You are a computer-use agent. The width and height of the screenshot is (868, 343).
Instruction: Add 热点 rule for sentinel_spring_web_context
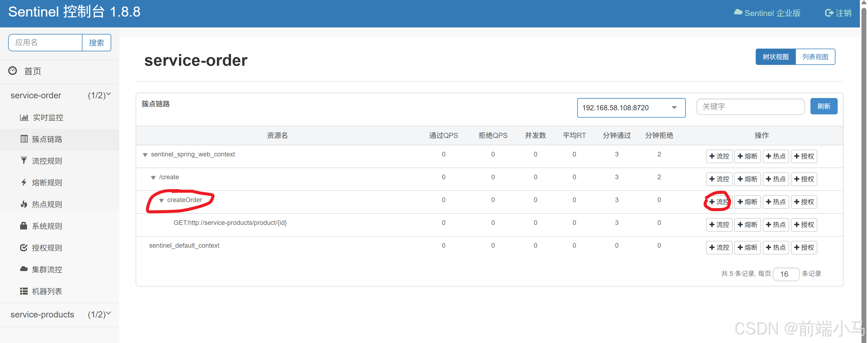coord(776,156)
